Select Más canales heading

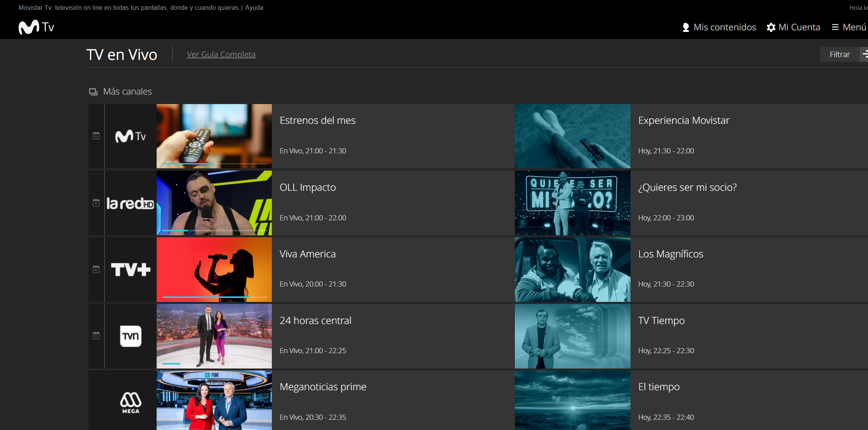[127, 91]
